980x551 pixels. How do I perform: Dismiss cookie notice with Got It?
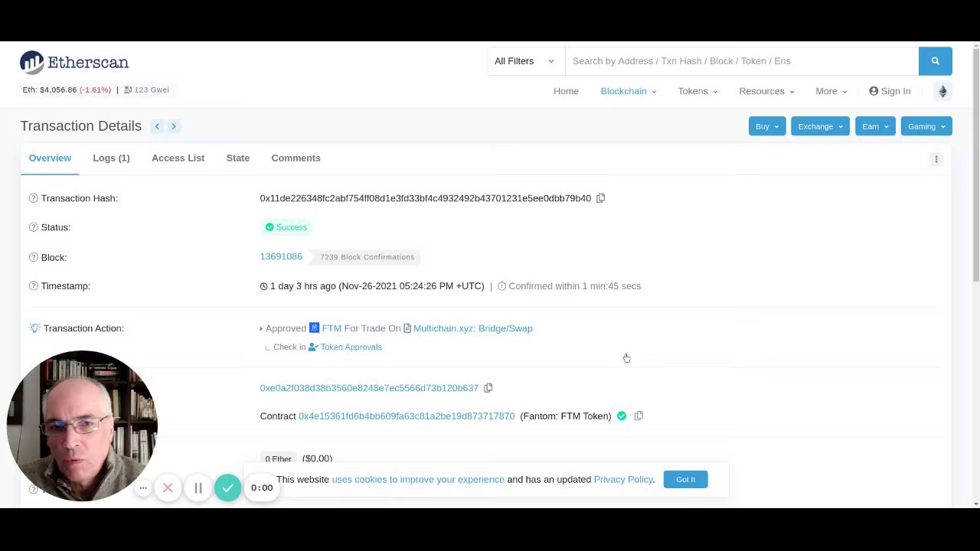click(685, 480)
